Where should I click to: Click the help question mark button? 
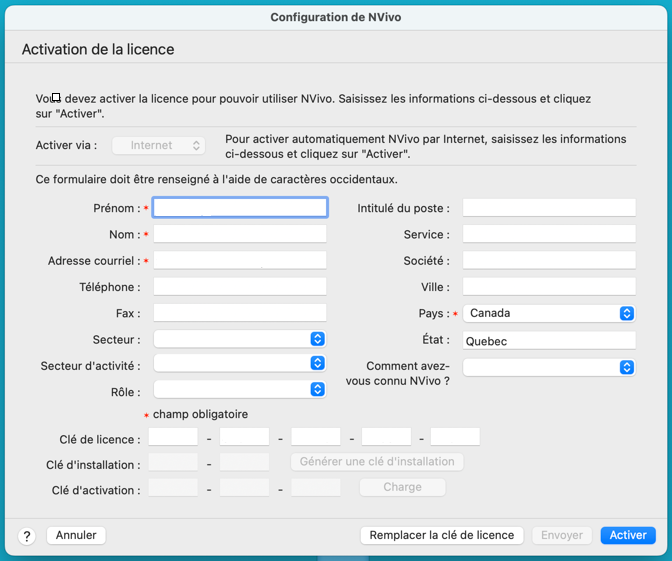(x=27, y=536)
